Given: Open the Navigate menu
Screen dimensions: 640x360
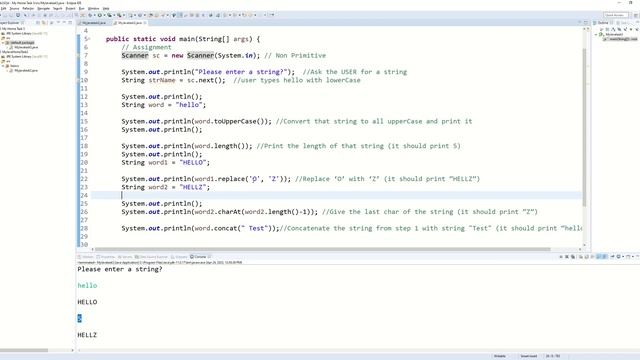Looking at the screenshot, I should pos(43,9).
